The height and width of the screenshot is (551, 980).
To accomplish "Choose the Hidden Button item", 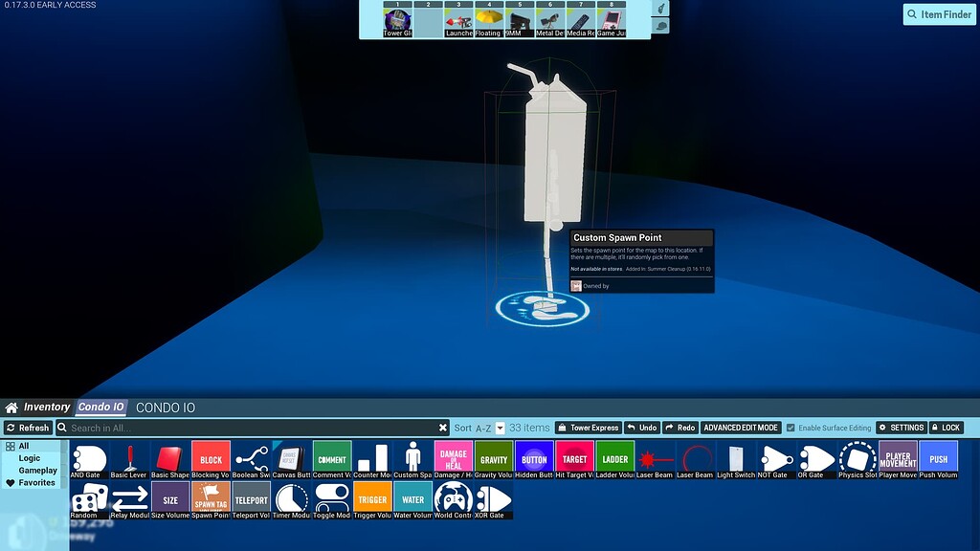I will tap(534, 459).
